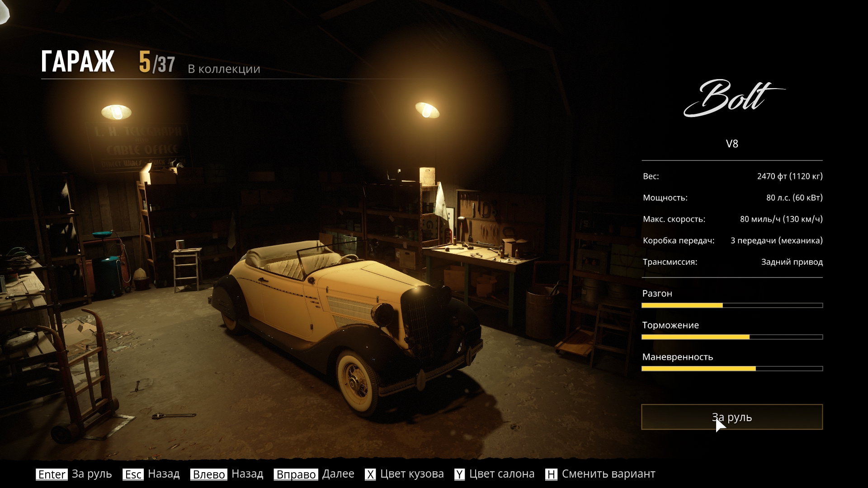The width and height of the screenshot is (868, 488).
Task: Select 'Цвет кузова' body color option
Action: 412,474
